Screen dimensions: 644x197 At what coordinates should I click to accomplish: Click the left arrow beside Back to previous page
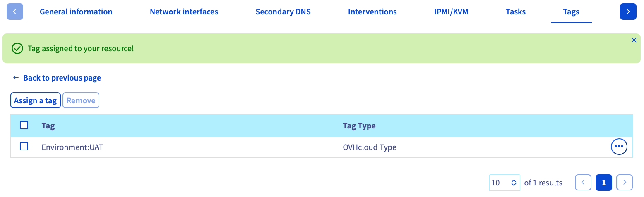(x=16, y=78)
